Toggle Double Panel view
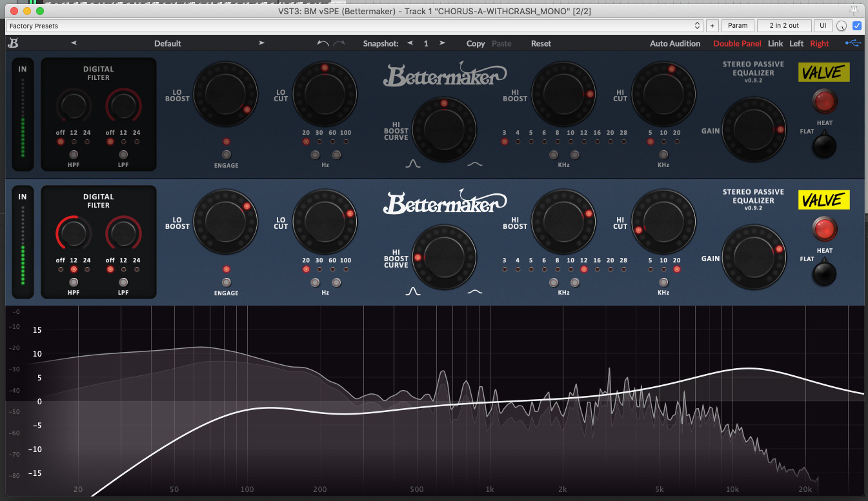 pos(737,43)
